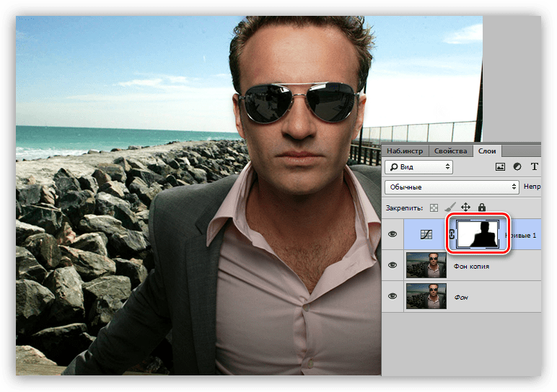
Task: Lock image pixels brush icon
Action: 449,208
